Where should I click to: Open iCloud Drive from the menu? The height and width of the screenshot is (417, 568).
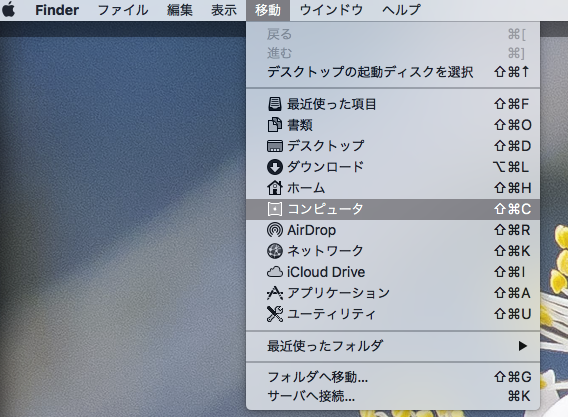point(393,272)
